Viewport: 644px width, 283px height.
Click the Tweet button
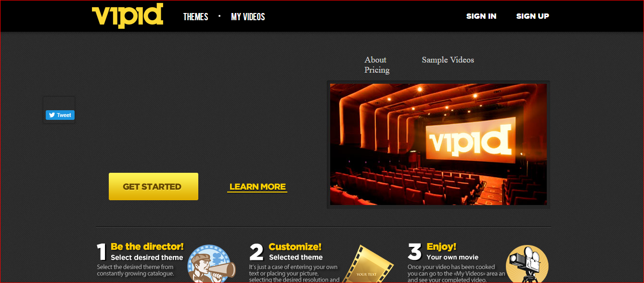pos(60,115)
